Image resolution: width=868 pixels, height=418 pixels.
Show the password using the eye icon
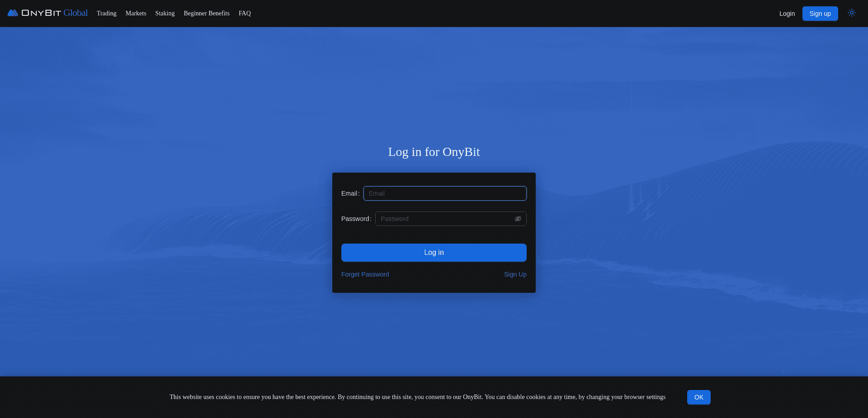pyautogui.click(x=518, y=219)
